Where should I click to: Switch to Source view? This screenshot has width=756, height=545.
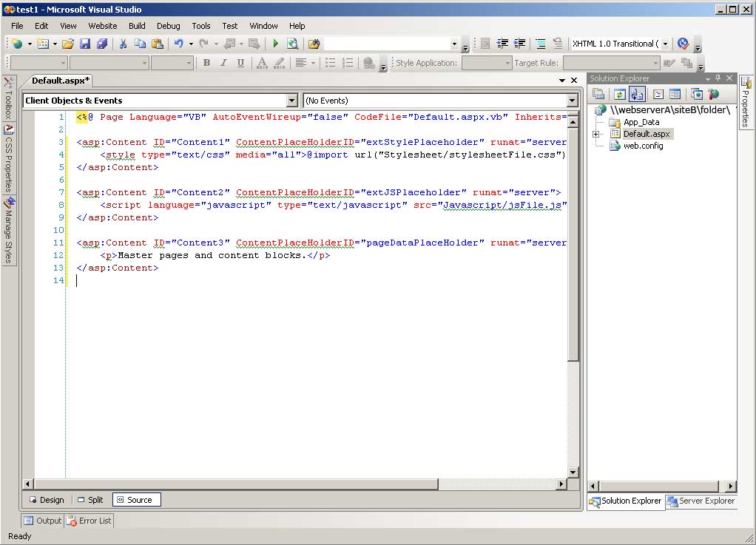[136, 500]
